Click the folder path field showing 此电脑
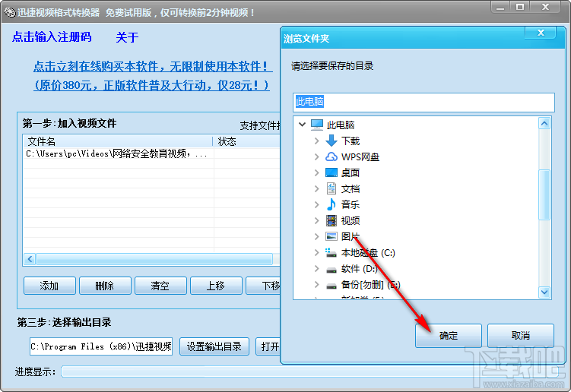This screenshot has width=571, height=392. pyautogui.click(x=423, y=103)
